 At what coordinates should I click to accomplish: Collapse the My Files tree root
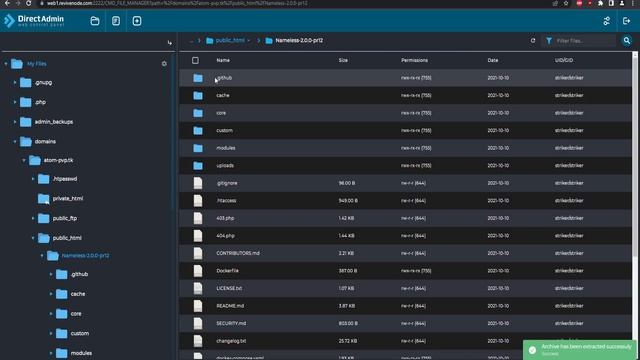[x=6, y=64]
